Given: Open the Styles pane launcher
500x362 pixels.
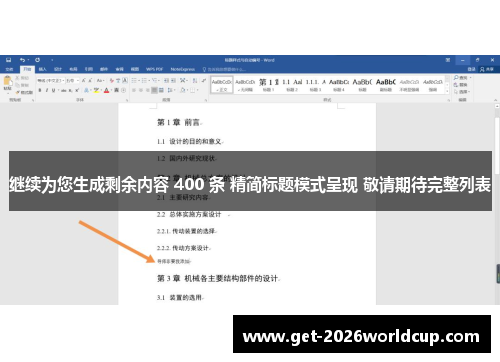Looking at the screenshot, I should pyautogui.click(x=448, y=100).
